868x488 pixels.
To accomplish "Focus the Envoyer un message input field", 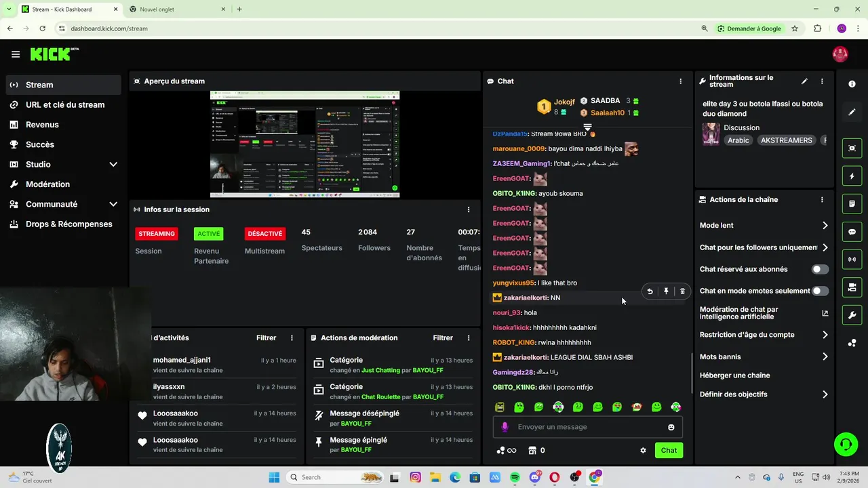I will pos(587,427).
